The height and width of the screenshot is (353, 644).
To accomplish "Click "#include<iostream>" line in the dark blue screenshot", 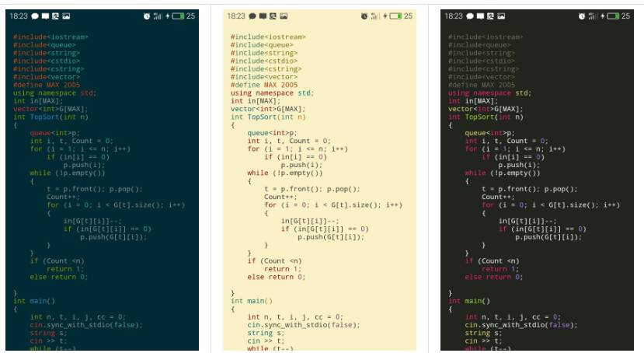I will point(50,37).
